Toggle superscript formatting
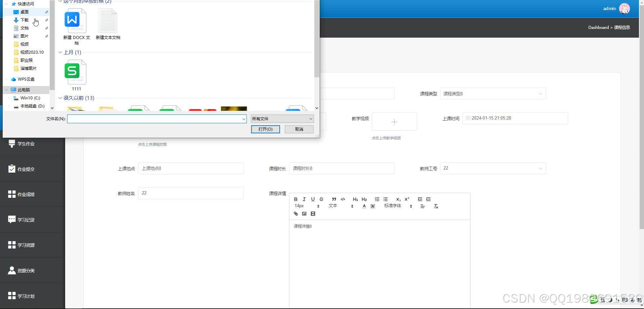Screen dimensions: 644x309 [407, 199]
